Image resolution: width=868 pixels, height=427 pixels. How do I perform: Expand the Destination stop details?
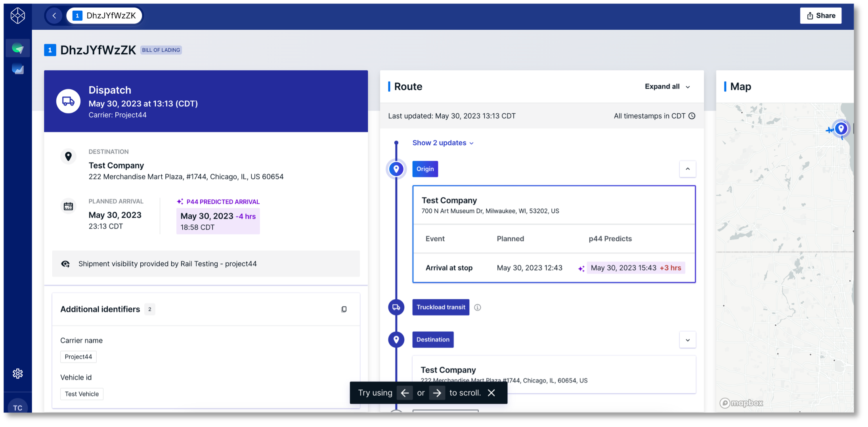click(688, 340)
